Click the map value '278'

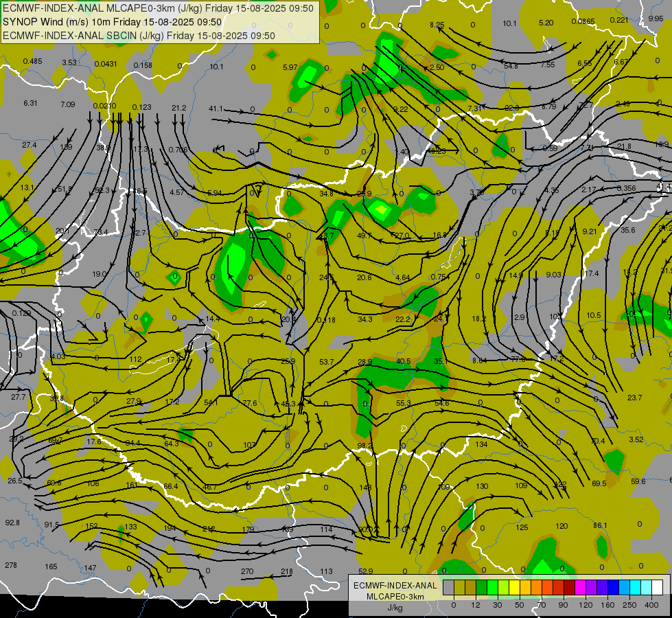click(x=11, y=565)
